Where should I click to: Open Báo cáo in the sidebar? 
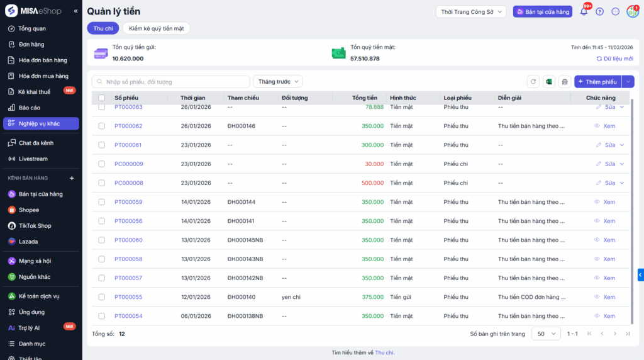tap(30, 108)
